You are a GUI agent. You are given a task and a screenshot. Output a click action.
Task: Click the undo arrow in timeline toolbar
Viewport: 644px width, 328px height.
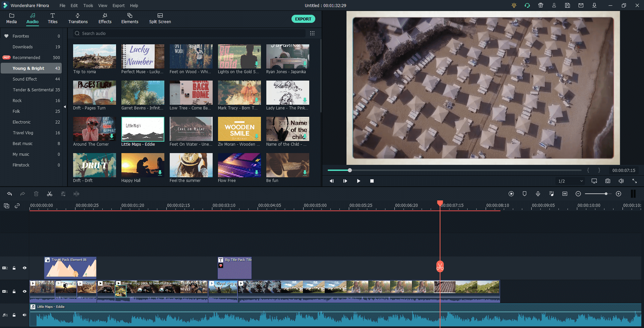click(x=9, y=194)
